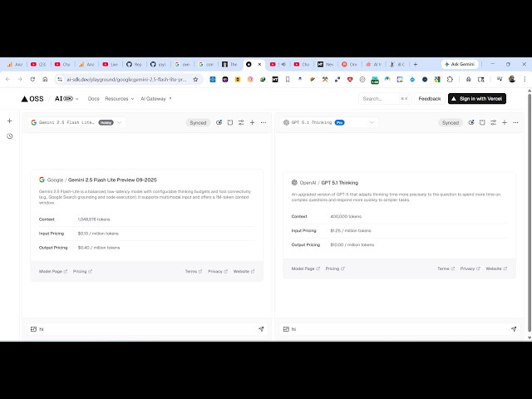Screen dimensions: 532x399
Task: Click the clear chat icon in Gemini panel
Action: coord(219,122)
